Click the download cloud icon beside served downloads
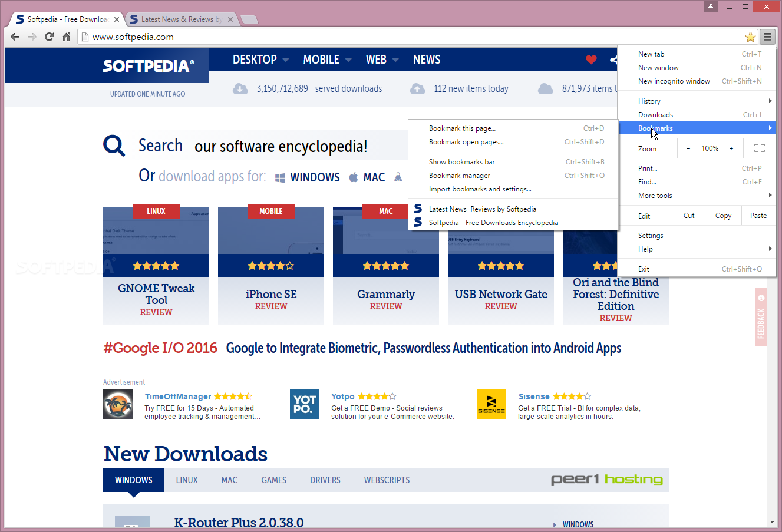 coord(240,89)
